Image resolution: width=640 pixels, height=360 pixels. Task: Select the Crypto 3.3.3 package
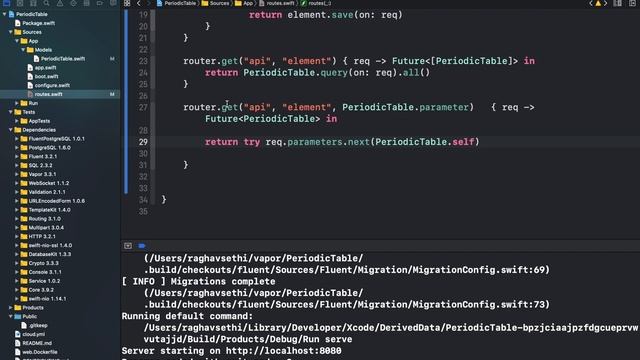(43, 263)
